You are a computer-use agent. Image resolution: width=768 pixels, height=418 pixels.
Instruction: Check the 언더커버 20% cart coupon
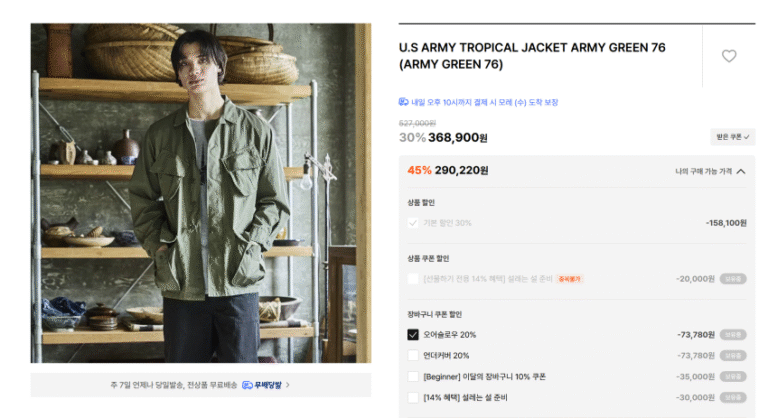tap(413, 356)
